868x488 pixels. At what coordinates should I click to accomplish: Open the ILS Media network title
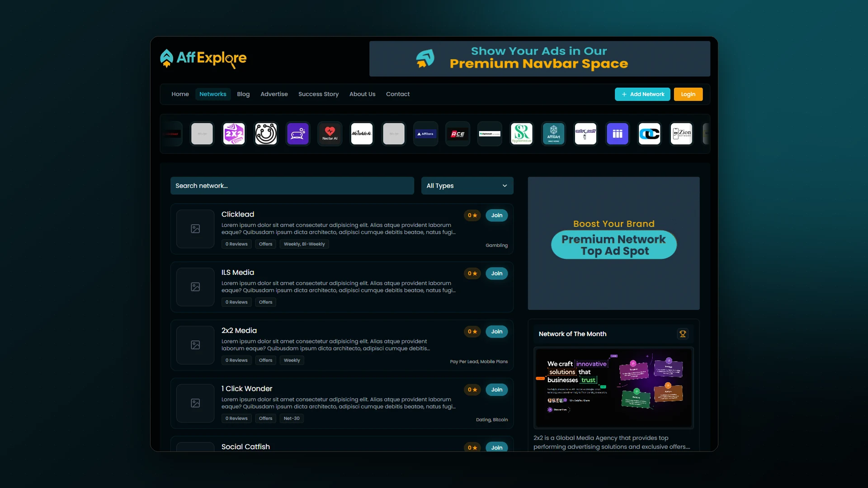[238, 272]
